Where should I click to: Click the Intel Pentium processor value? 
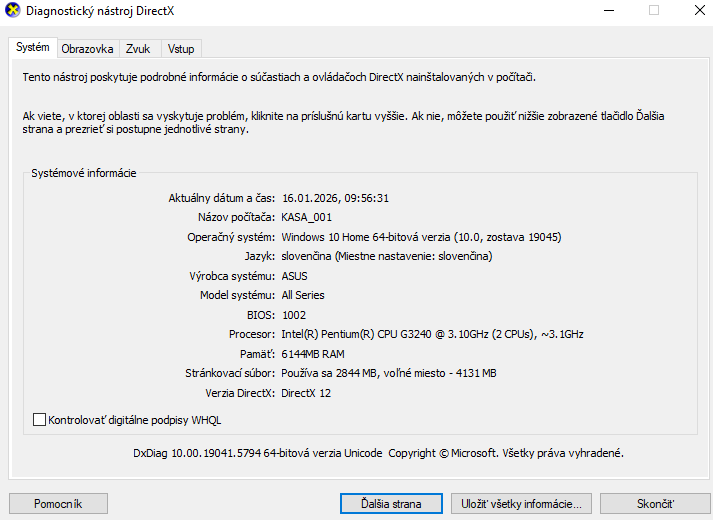coord(432,334)
